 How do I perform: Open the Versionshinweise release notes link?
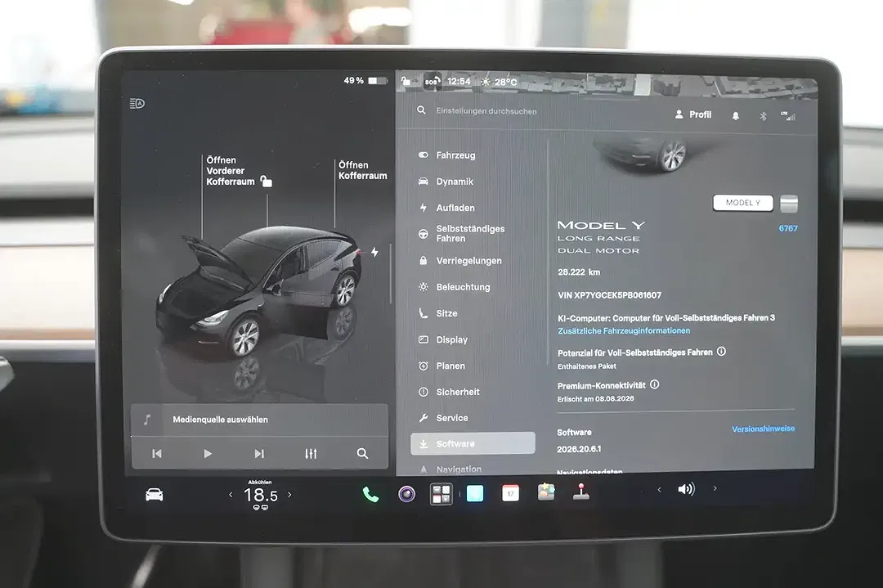pos(763,429)
